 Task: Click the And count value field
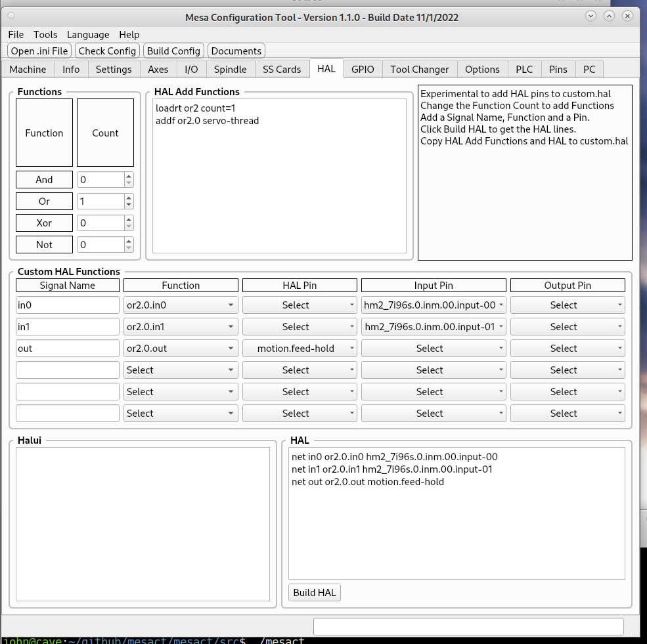[100, 180]
